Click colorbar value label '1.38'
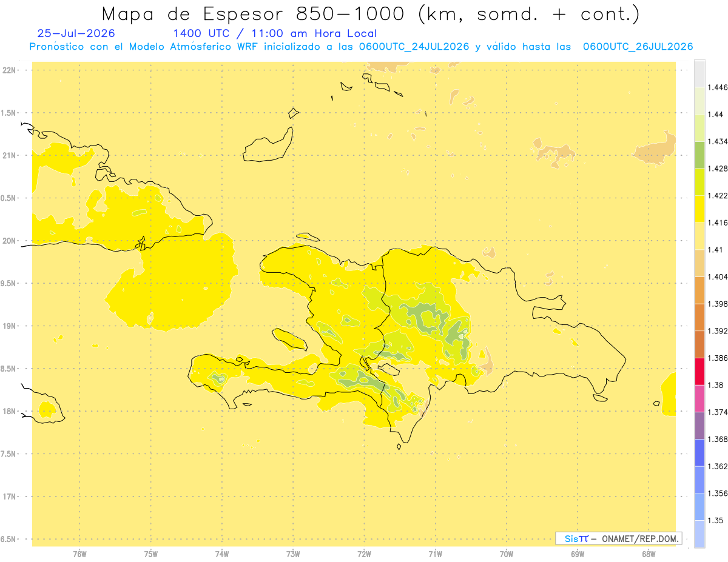The image size is (728, 562). pyautogui.click(x=715, y=385)
